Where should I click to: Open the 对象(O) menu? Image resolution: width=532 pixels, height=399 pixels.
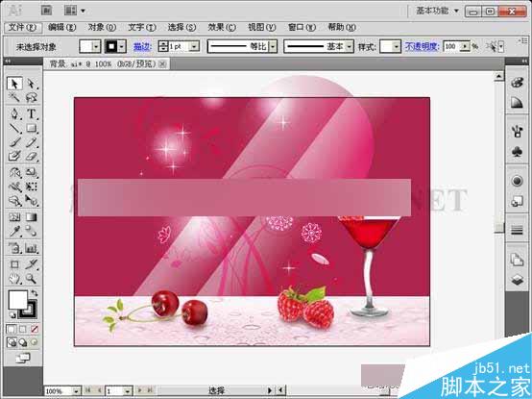point(102,27)
